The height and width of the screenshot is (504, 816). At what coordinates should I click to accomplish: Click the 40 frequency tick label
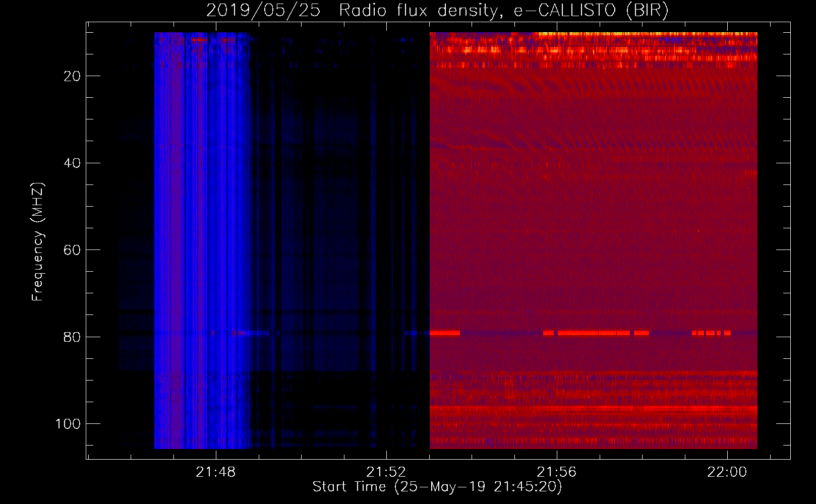(72, 163)
